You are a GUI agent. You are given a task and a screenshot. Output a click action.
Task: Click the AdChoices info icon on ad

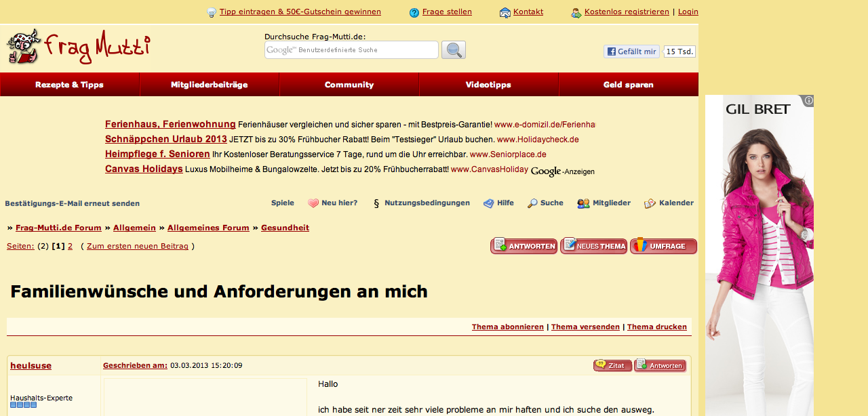(808, 101)
